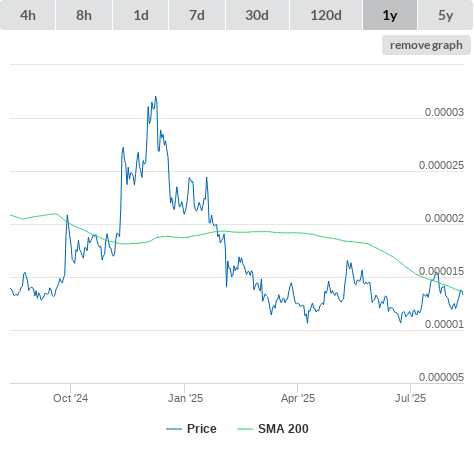Screen dimensions: 474x455
Task: Select the 4h time range tab
Action: coord(28,15)
